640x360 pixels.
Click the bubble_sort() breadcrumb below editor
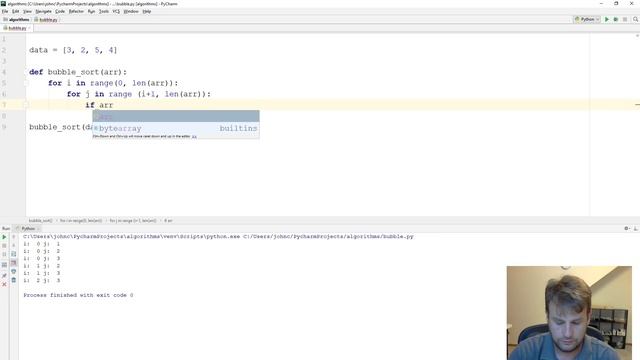point(40,220)
